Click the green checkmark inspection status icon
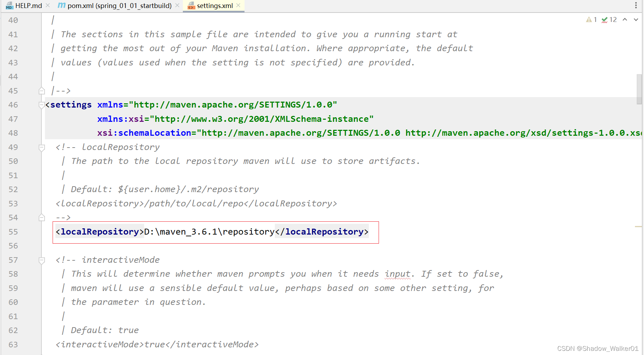The height and width of the screenshot is (355, 644). coord(605,19)
